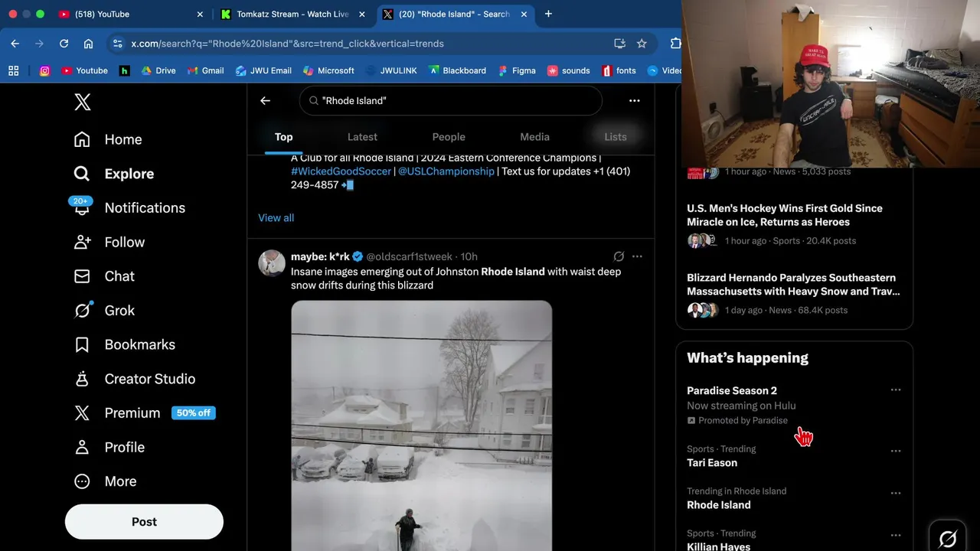This screenshot has width=980, height=551.
Task: Open maybe: k*rk profile avatar
Action: point(272,262)
